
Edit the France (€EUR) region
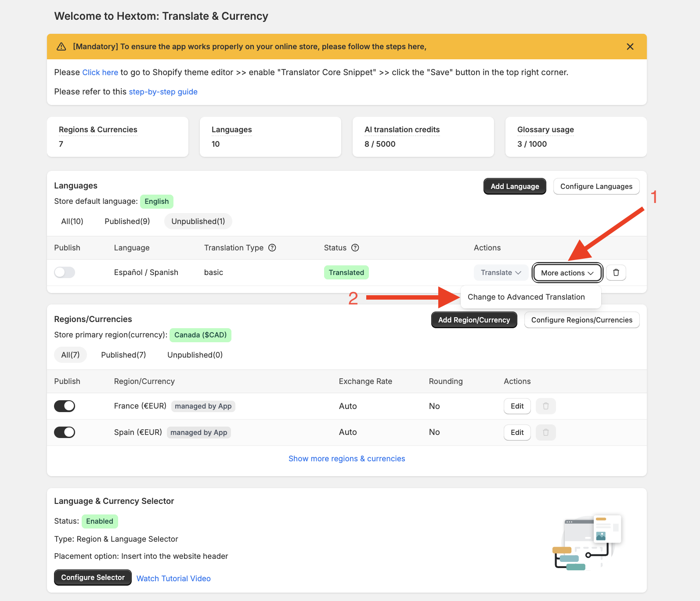click(x=517, y=406)
